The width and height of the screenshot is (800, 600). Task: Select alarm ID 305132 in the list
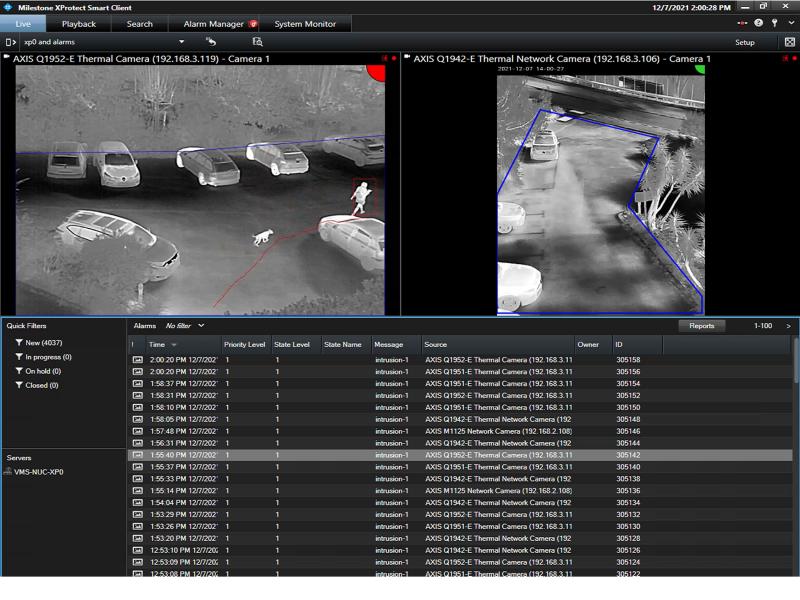coord(460,515)
